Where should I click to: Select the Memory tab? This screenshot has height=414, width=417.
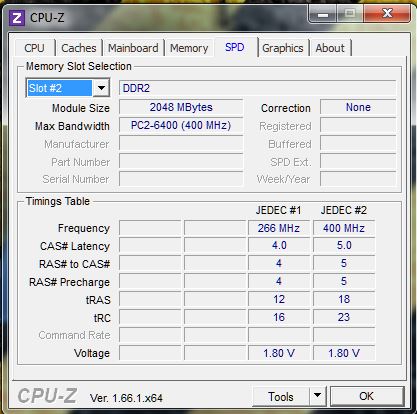189,48
